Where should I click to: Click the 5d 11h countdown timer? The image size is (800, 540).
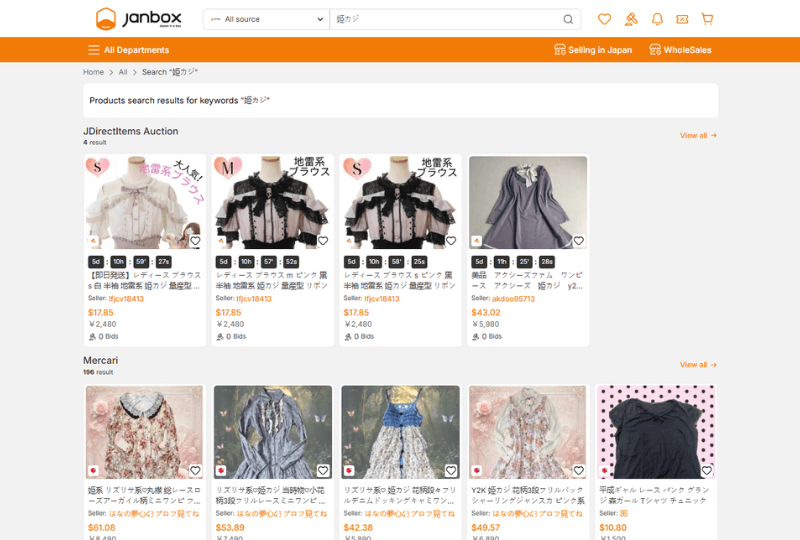pos(513,262)
